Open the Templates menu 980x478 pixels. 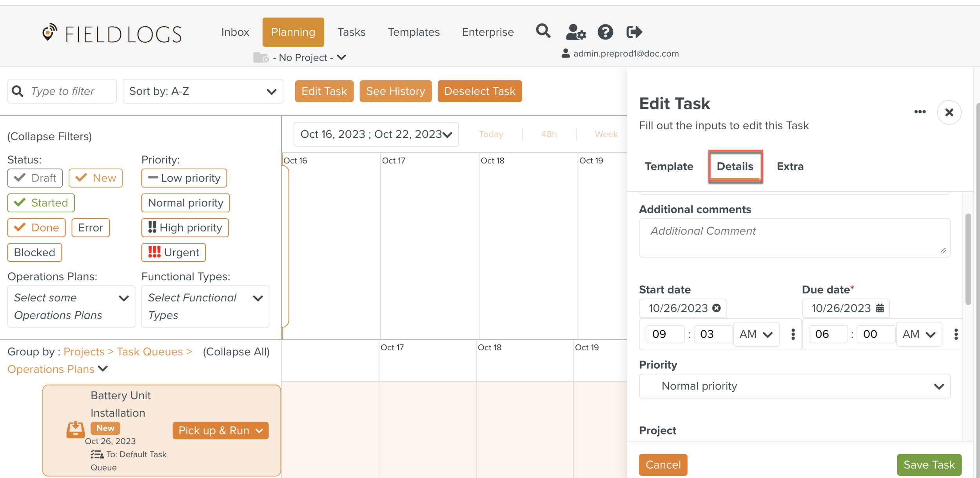414,32
